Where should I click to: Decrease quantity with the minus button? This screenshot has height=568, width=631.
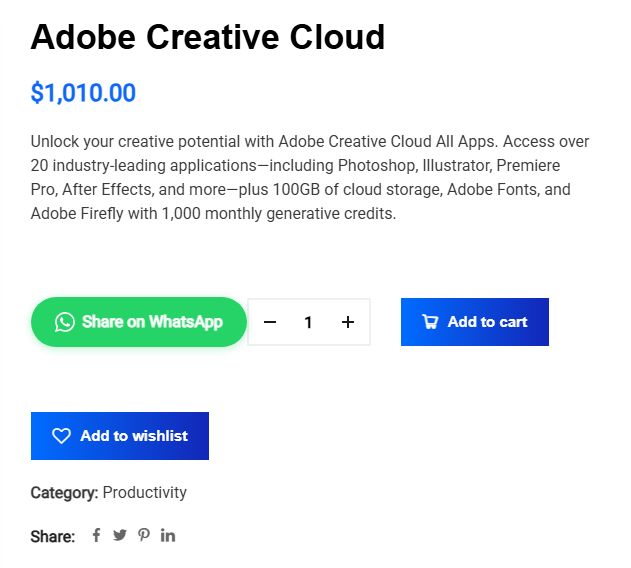(270, 322)
